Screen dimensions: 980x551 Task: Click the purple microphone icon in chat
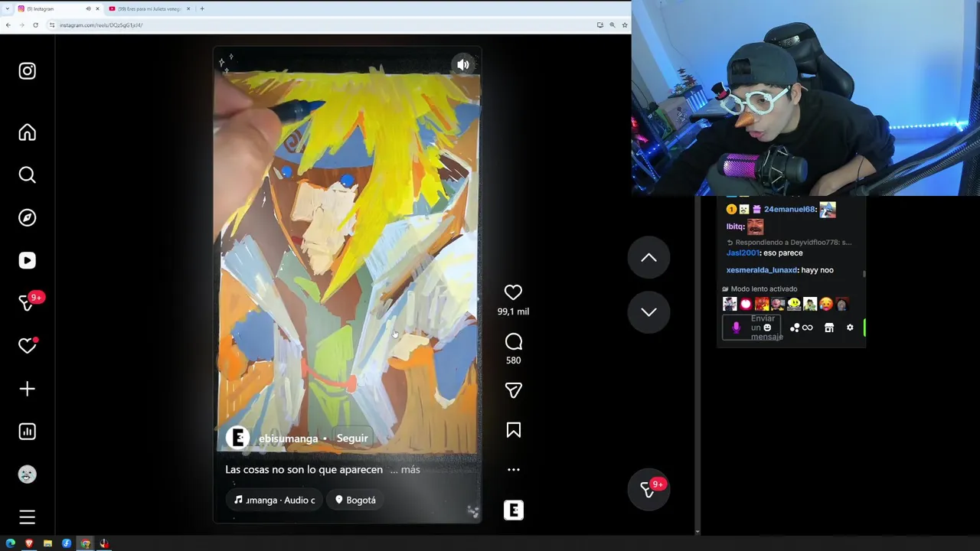point(736,328)
